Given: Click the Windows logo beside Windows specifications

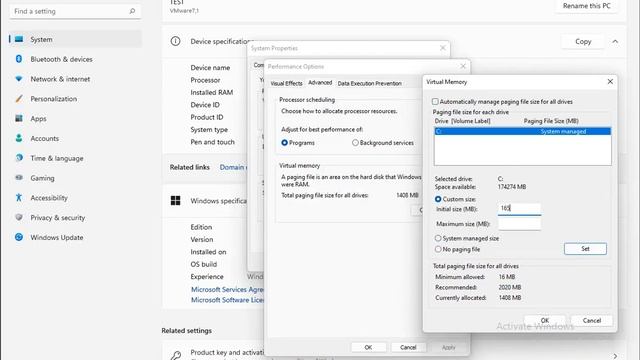Looking at the screenshot, I should pos(176,200).
